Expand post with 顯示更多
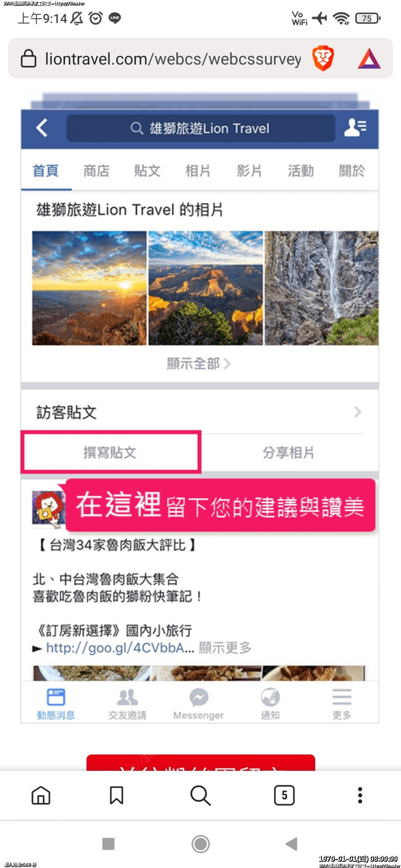The height and width of the screenshot is (868, 401). click(x=225, y=648)
